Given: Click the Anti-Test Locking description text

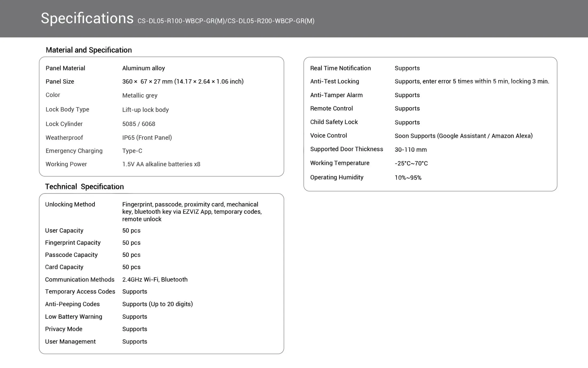Looking at the screenshot, I should (472, 81).
